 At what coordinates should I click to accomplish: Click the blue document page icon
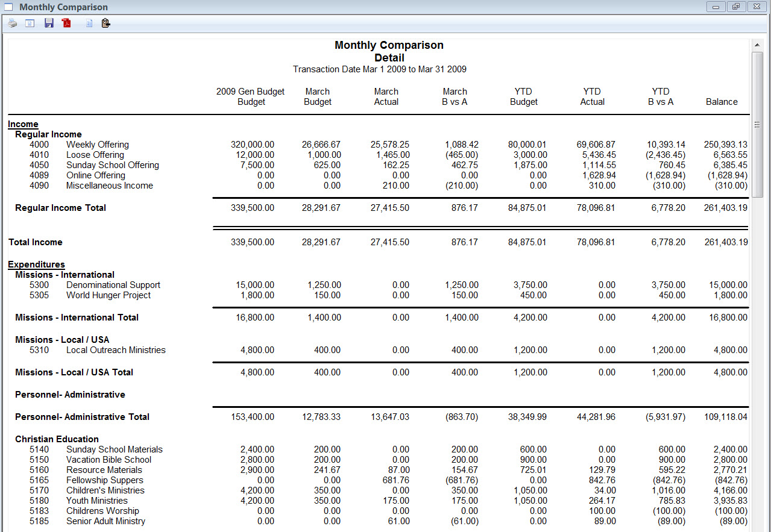point(89,23)
